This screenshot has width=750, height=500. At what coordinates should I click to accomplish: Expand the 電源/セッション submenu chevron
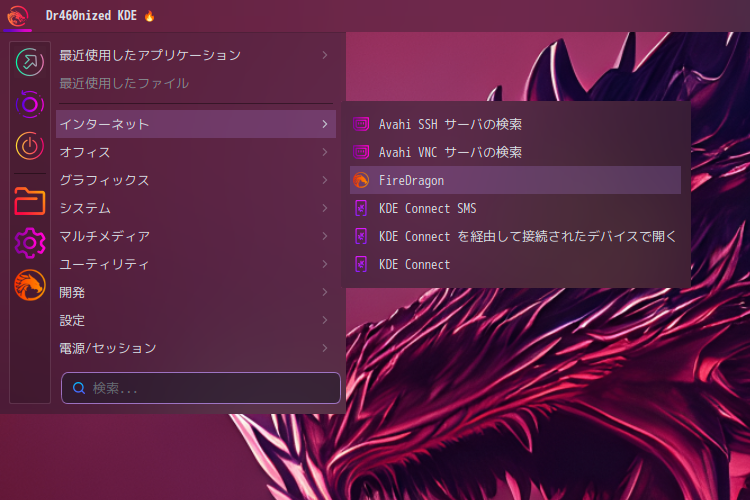325,348
